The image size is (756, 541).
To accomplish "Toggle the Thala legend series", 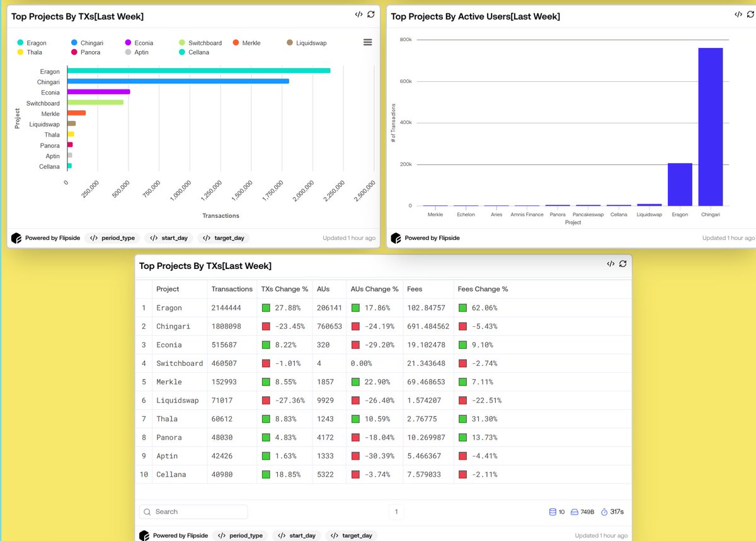I will click(30, 52).
